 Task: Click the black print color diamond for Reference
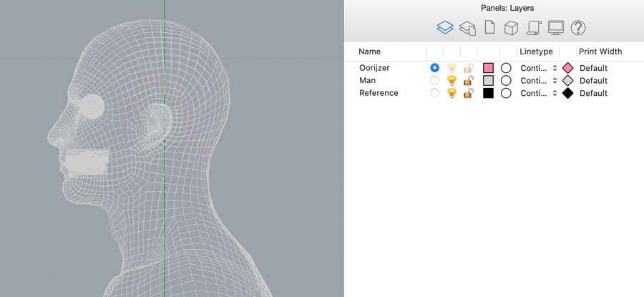pyautogui.click(x=567, y=93)
